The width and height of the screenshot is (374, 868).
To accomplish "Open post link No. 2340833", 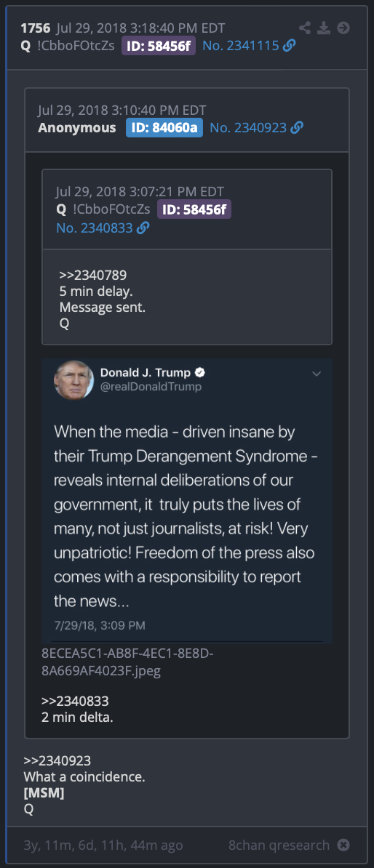I will (x=95, y=228).
